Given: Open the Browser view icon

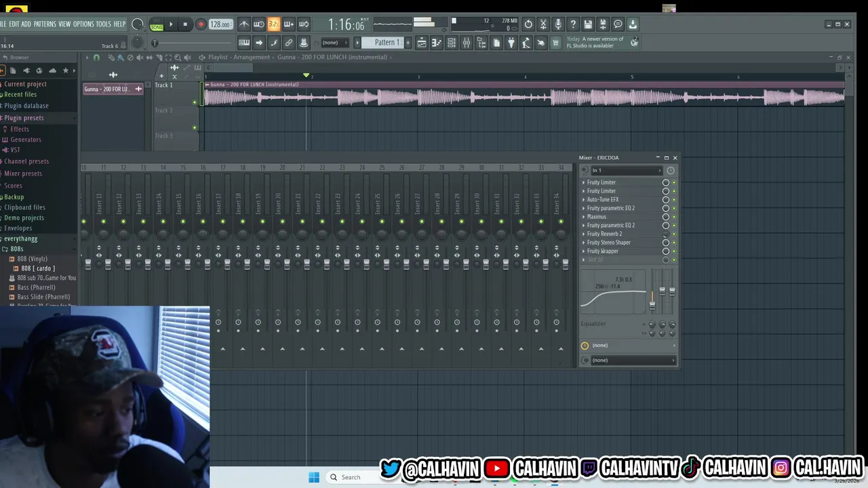Looking at the screenshot, I should (481, 43).
